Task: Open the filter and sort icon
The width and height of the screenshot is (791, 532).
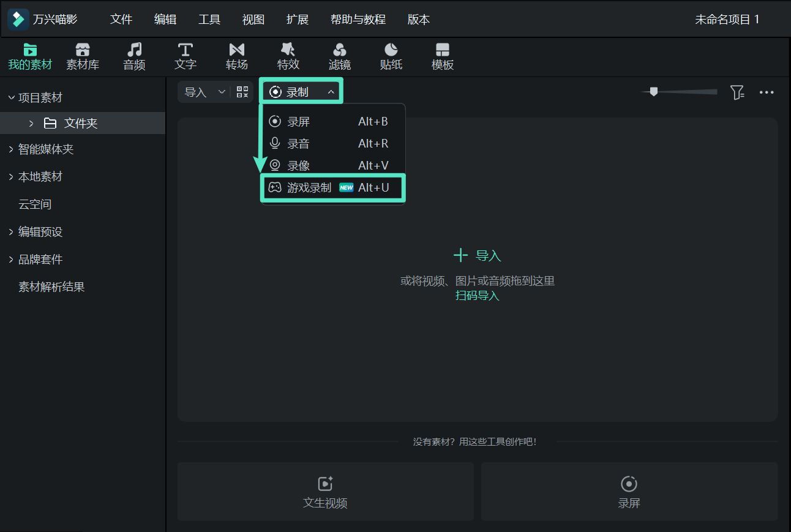Action: click(x=737, y=92)
